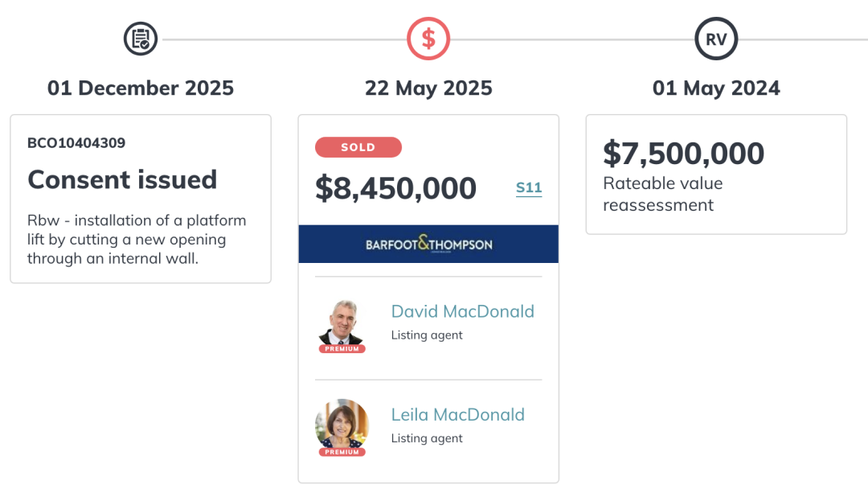Click consent number BCO10404309
The width and height of the screenshot is (868, 489).
click(76, 143)
